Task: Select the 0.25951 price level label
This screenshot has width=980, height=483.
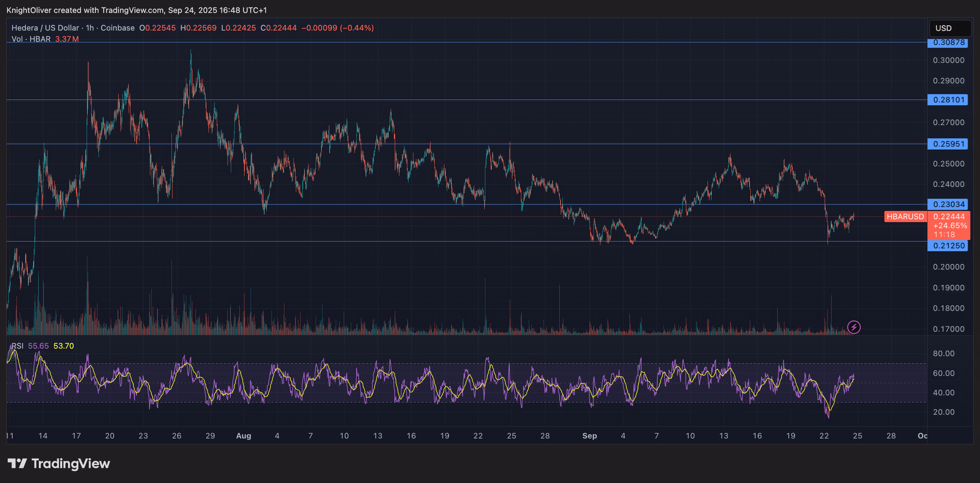Action: pos(948,144)
